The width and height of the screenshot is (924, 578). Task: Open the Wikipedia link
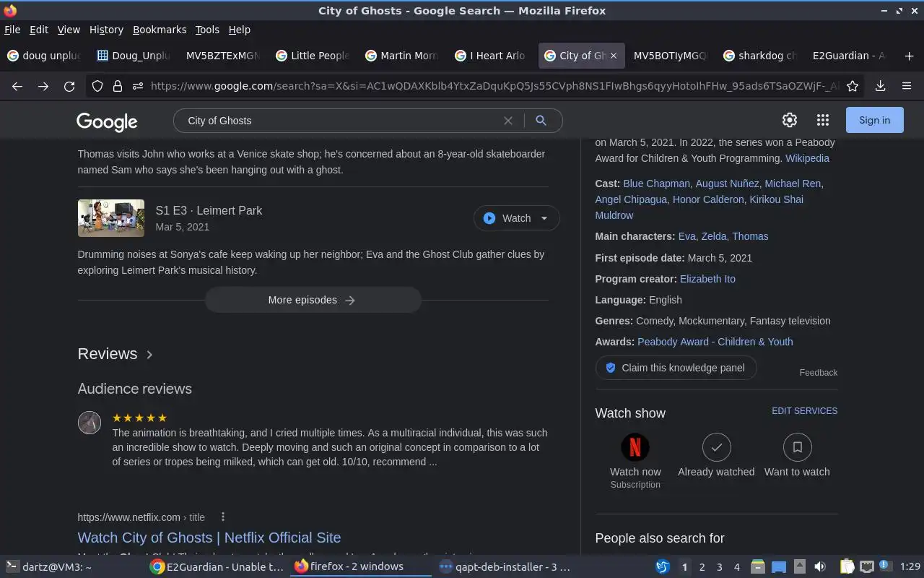pos(807,158)
